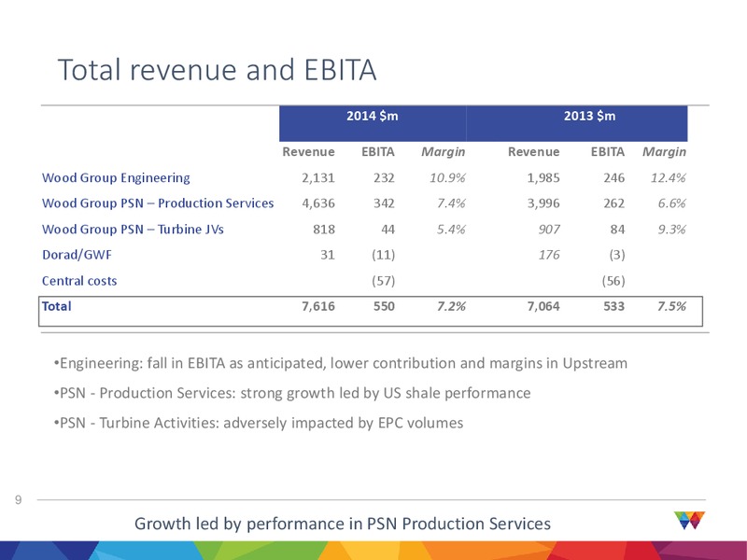This screenshot has width=747, height=560.
Task: Click the Wood Group W logo
Action: (689, 520)
